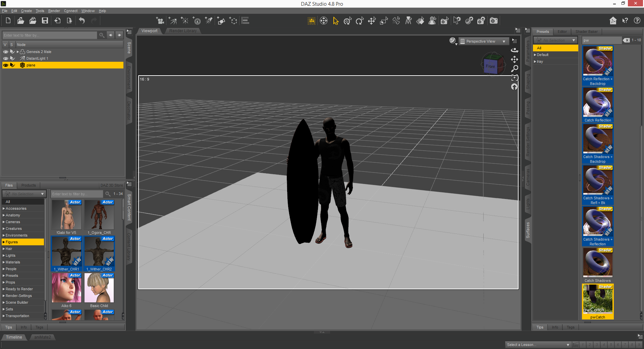Image resolution: width=644 pixels, height=349 pixels.
Task: Open the Content Library side pane
Action: [129, 247]
